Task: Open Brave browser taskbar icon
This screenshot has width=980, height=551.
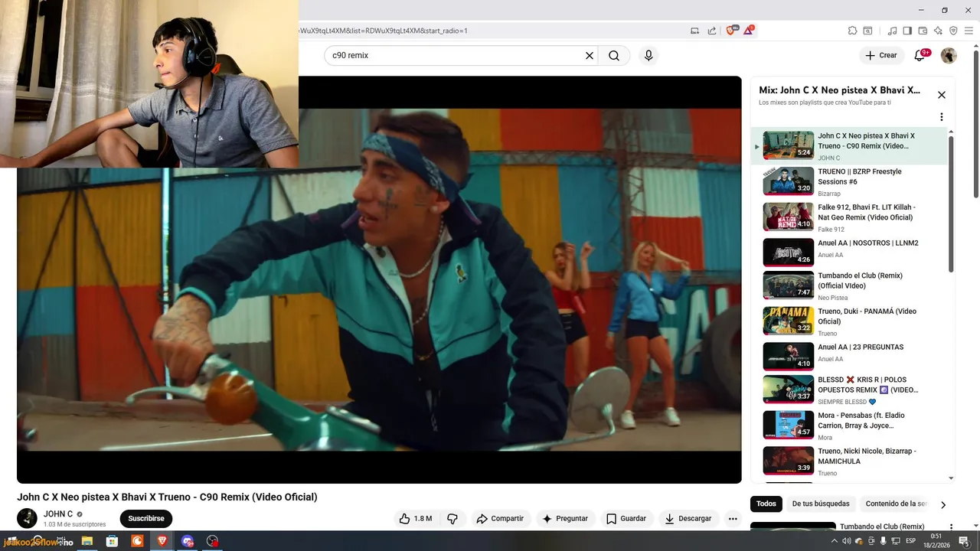Action: pyautogui.click(x=162, y=541)
